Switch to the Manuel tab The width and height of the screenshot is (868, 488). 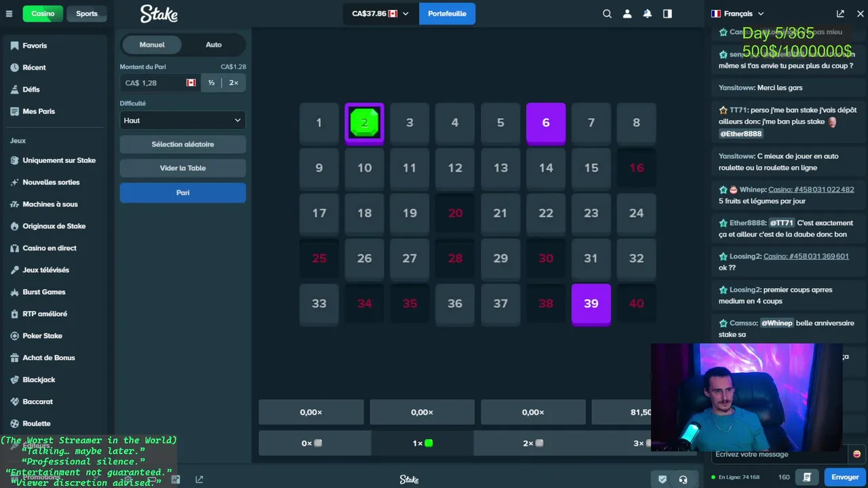(152, 45)
